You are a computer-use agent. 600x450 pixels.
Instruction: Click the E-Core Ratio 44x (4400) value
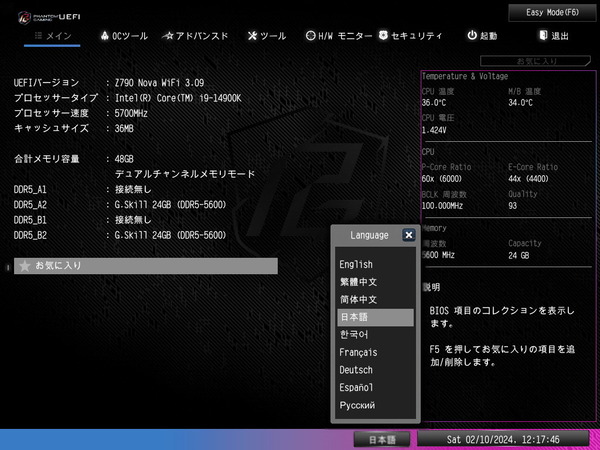point(528,179)
